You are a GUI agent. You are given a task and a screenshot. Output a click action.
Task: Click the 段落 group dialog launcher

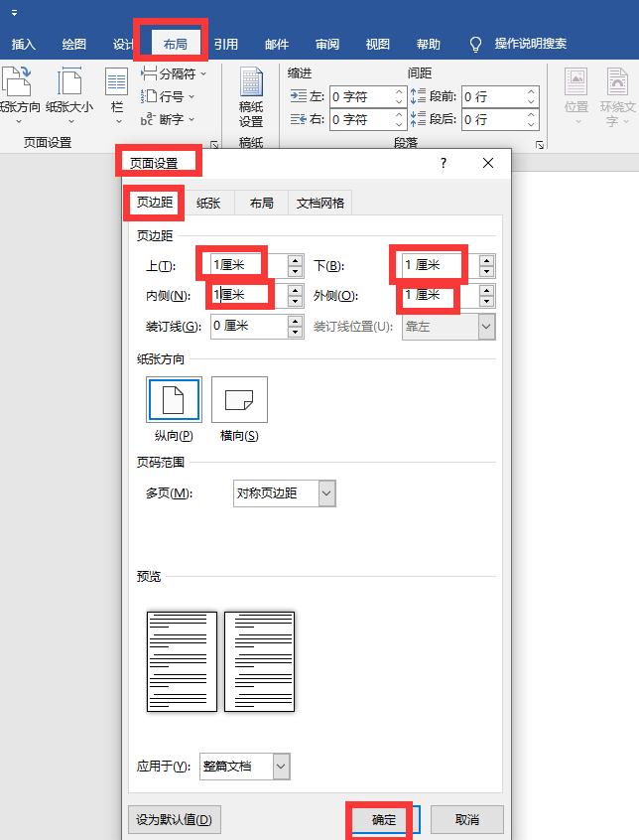[x=540, y=145]
